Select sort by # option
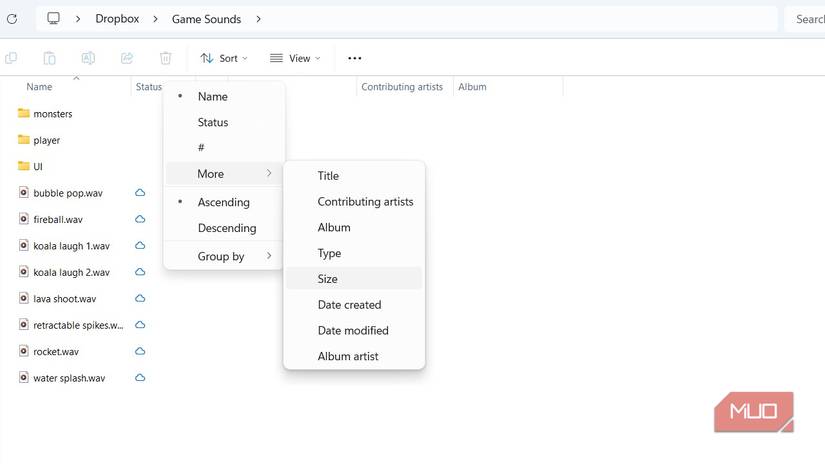Screen dimensions: 825x464 click(224, 148)
